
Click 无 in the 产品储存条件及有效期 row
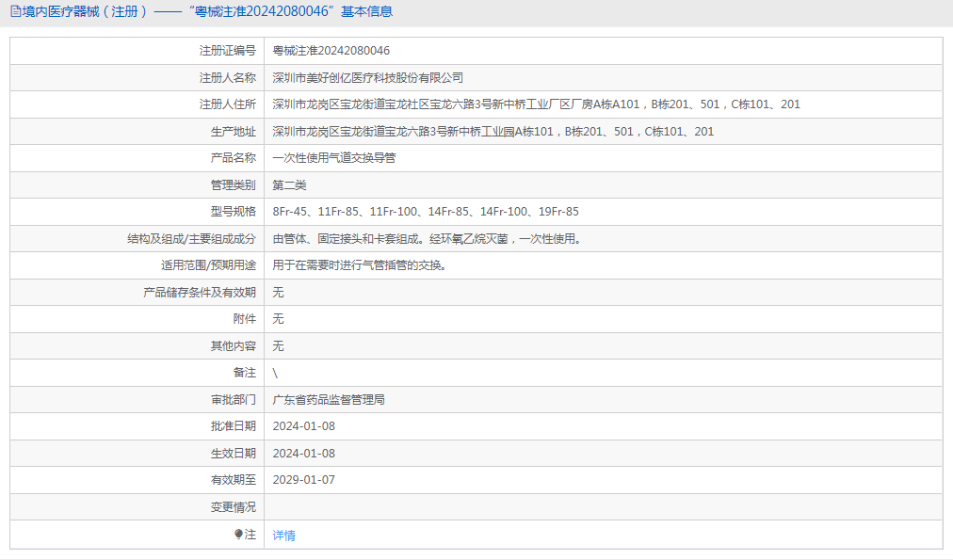[278, 292]
